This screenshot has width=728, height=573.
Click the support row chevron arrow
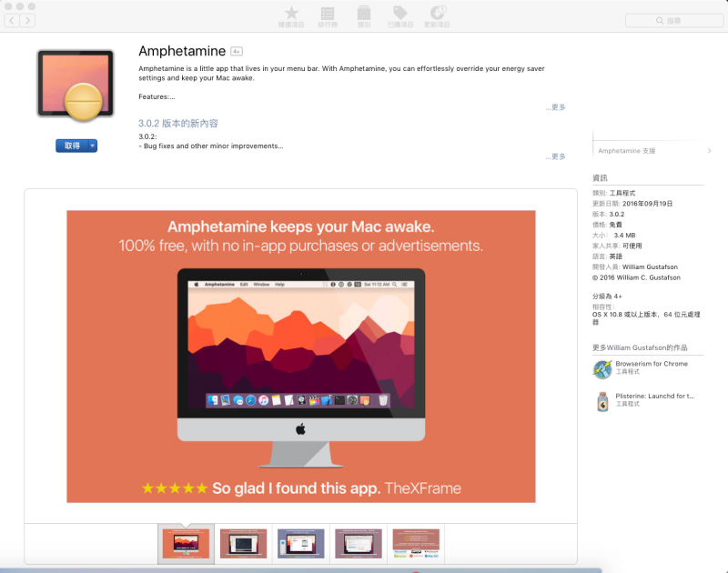(x=709, y=151)
